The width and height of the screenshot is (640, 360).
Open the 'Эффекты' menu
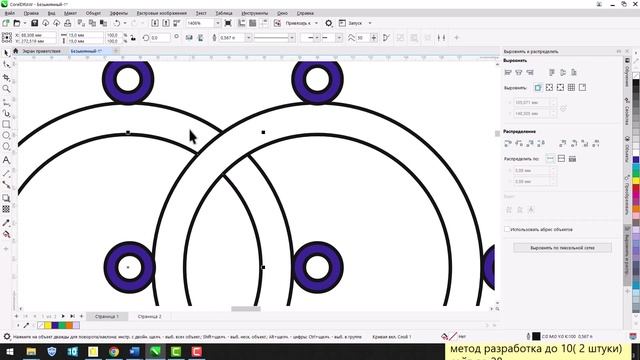tap(119, 13)
